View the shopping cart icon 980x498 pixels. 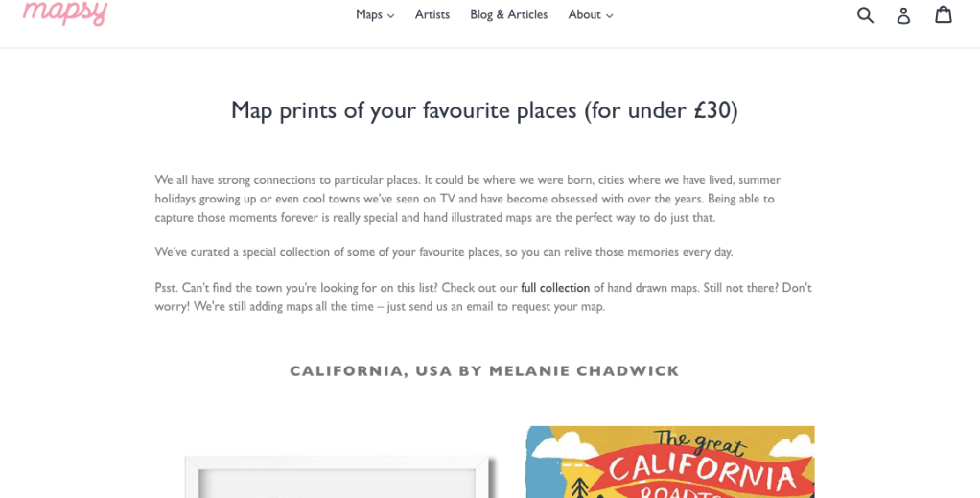(944, 14)
